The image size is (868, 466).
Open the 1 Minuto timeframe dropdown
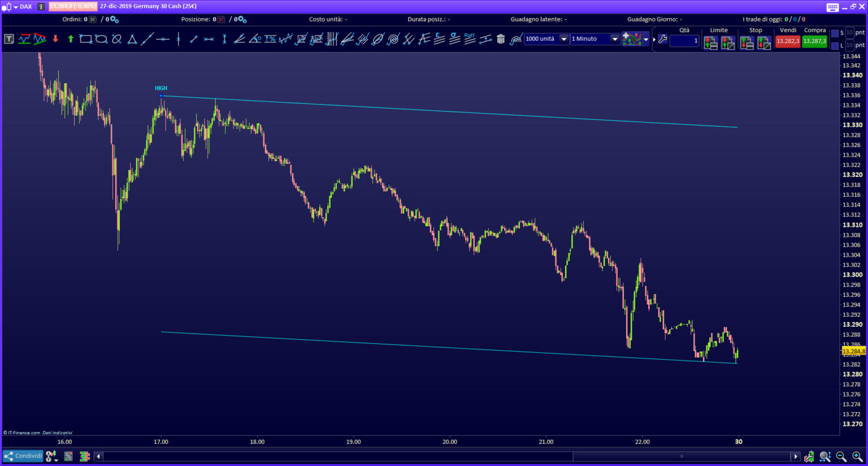(615, 39)
